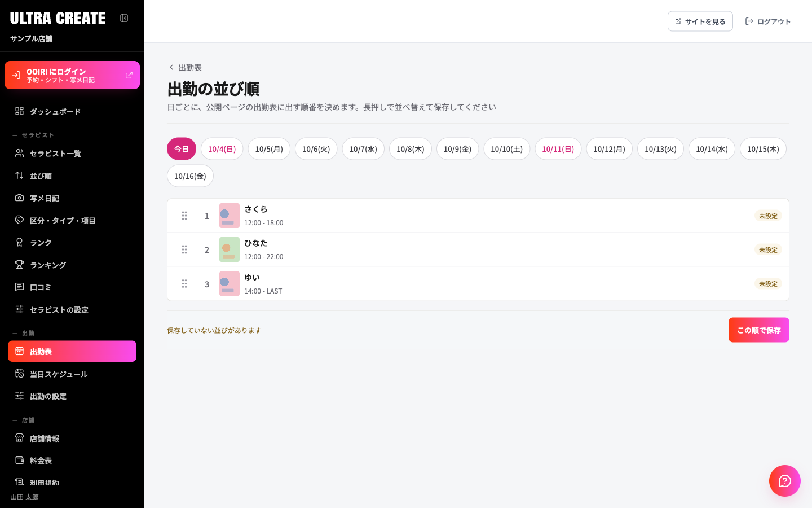
Task: Click the drag handle for さくら row
Action: 184,216
